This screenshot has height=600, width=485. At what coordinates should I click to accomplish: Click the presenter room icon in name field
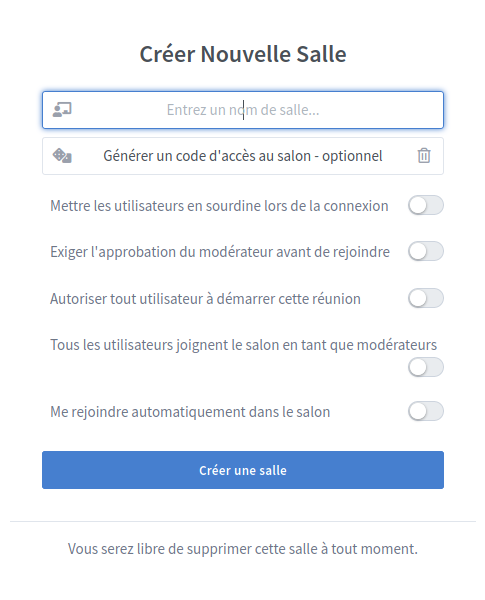click(x=62, y=110)
